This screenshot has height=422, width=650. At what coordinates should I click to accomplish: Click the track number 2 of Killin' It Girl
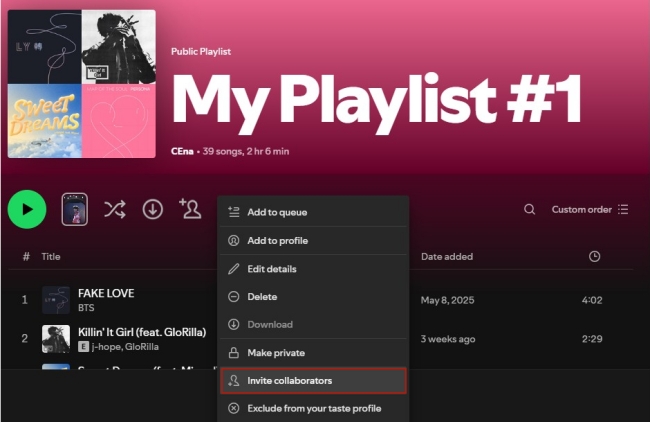coord(24,339)
